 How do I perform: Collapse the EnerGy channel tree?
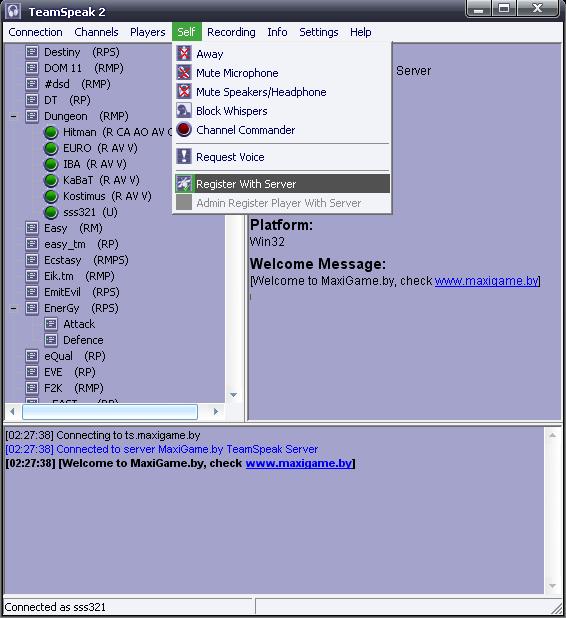pos(13,308)
